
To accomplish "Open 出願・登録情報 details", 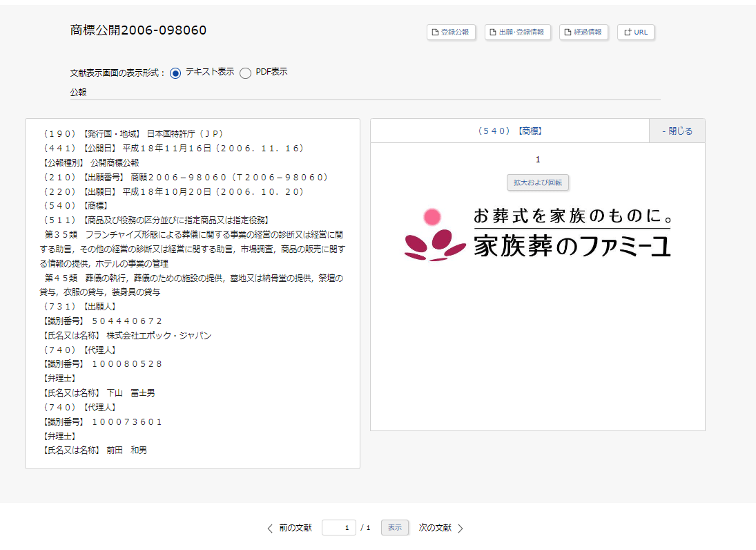I will (517, 32).
